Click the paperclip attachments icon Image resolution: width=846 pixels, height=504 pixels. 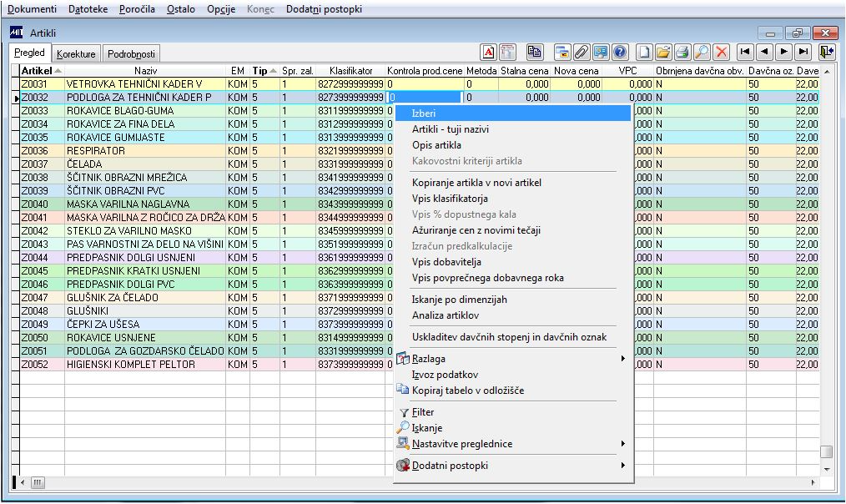pyautogui.click(x=582, y=52)
